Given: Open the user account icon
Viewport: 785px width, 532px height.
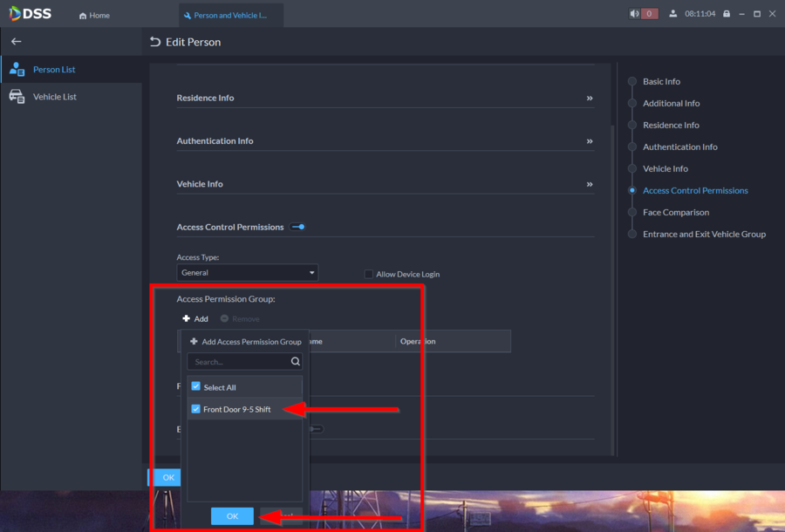Looking at the screenshot, I should pyautogui.click(x=672, y=14).
